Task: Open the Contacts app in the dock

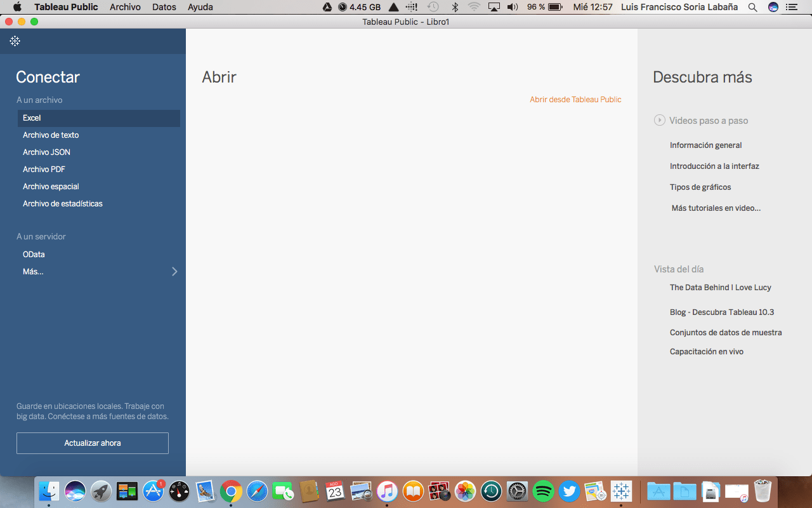Action: coord(309,491)
